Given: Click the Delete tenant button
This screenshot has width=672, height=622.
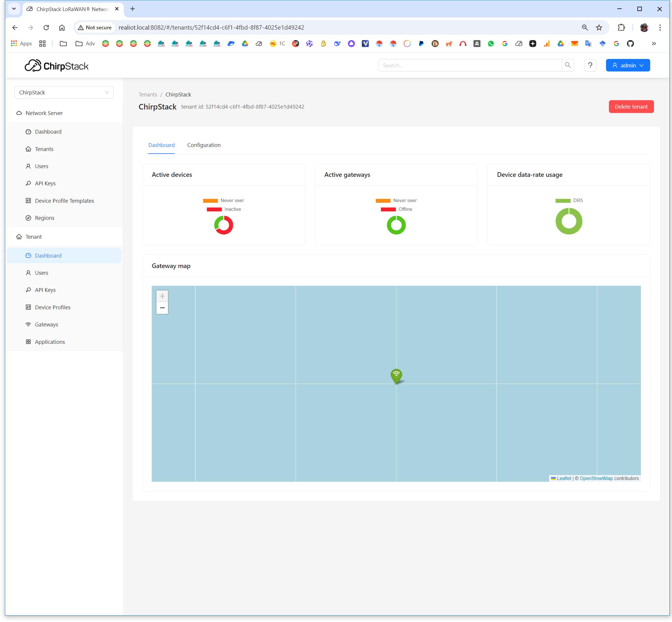Looking at the screenshot, I should (631, 107).
